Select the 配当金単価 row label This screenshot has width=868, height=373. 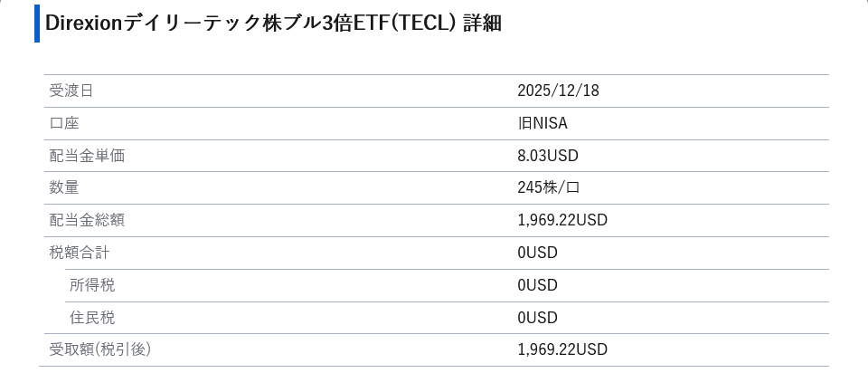[87, 156]
